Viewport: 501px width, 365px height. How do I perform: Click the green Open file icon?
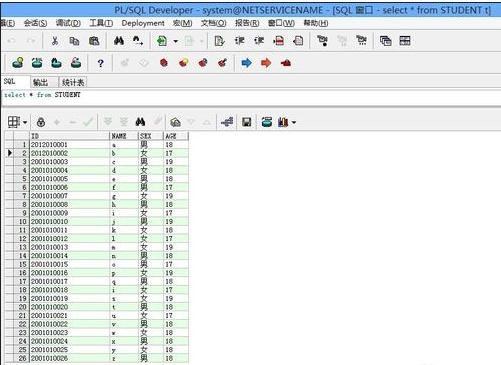point(162,41)
